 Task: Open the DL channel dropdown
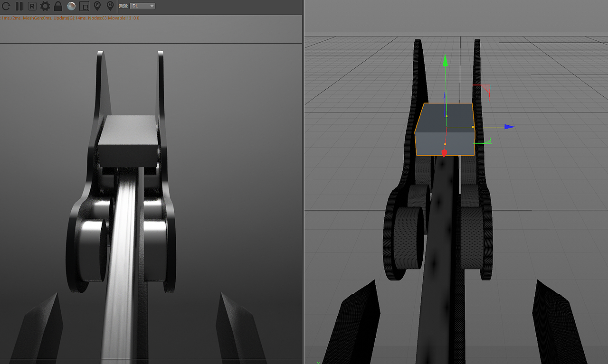click(x=142, y=6)
